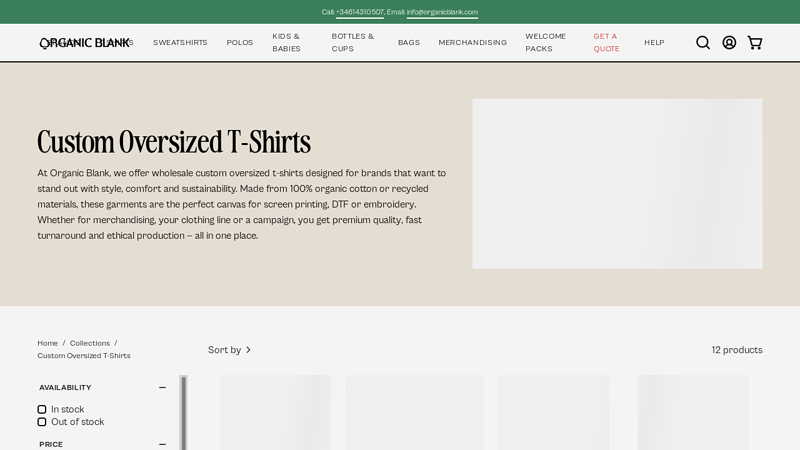Open the first product thumbnail
Viewport: 800px width, 450px height.
point(276,412)
